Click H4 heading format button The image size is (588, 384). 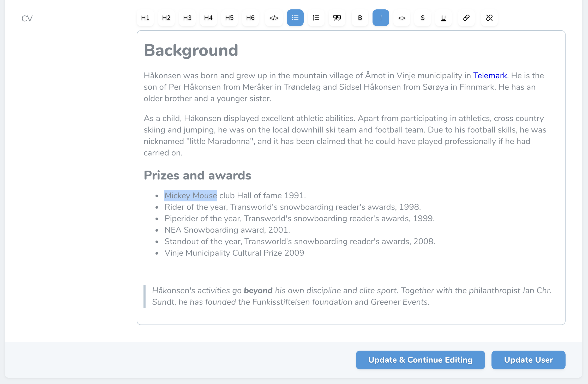[x=209, y=18]
